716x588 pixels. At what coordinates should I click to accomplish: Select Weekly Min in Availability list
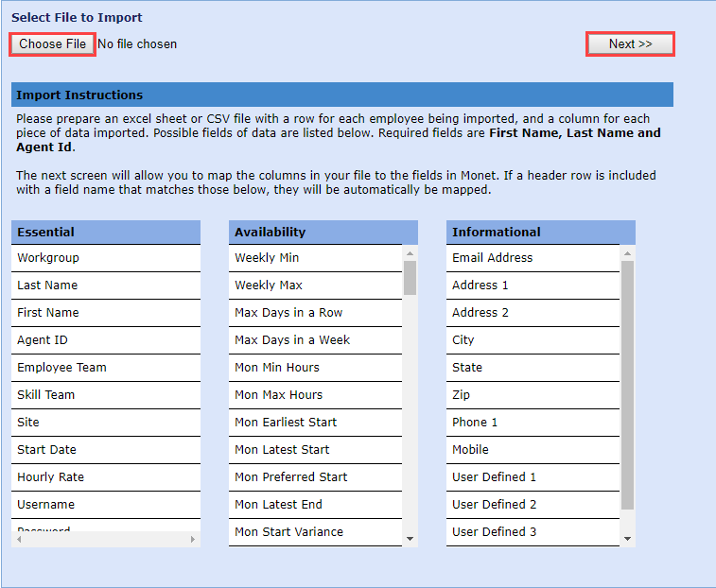coord(316,258)
